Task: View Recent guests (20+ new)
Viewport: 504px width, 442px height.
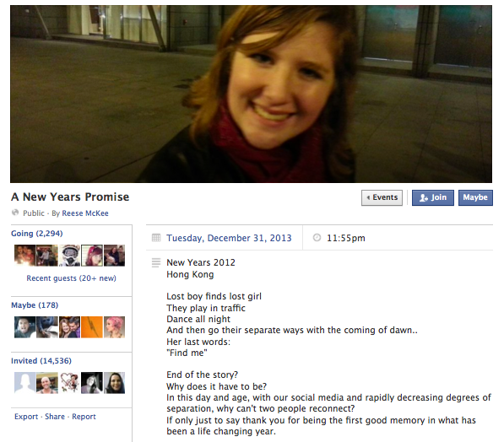Action: coord(72,278)
